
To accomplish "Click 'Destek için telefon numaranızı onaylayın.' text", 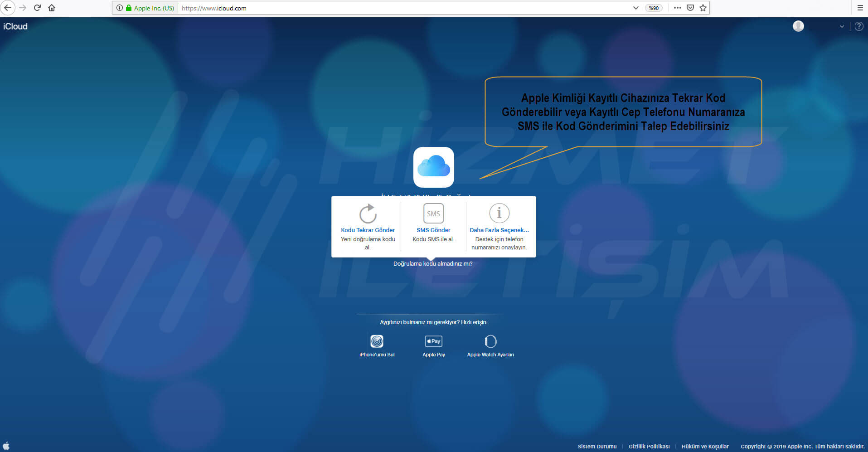I will coord(499,243).
